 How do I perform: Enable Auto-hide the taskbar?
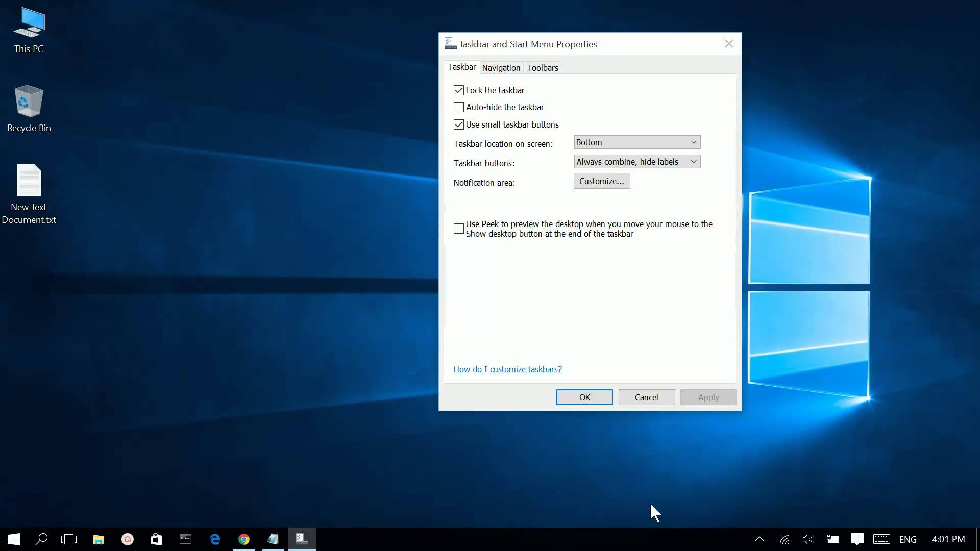click(x=458, y=106)
